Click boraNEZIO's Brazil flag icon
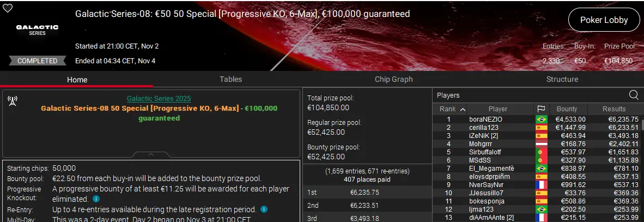644x222 pixels. (x=541, y=119)
